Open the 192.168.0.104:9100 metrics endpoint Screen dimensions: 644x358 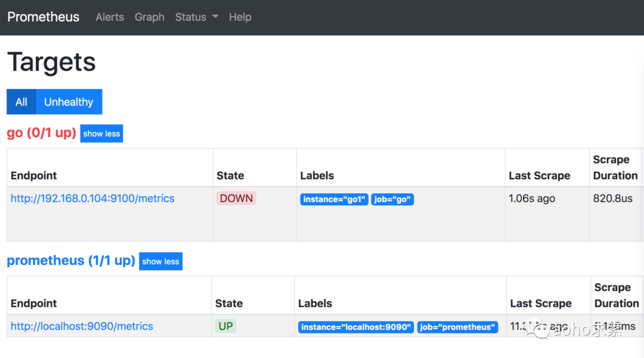coord(92,199)
